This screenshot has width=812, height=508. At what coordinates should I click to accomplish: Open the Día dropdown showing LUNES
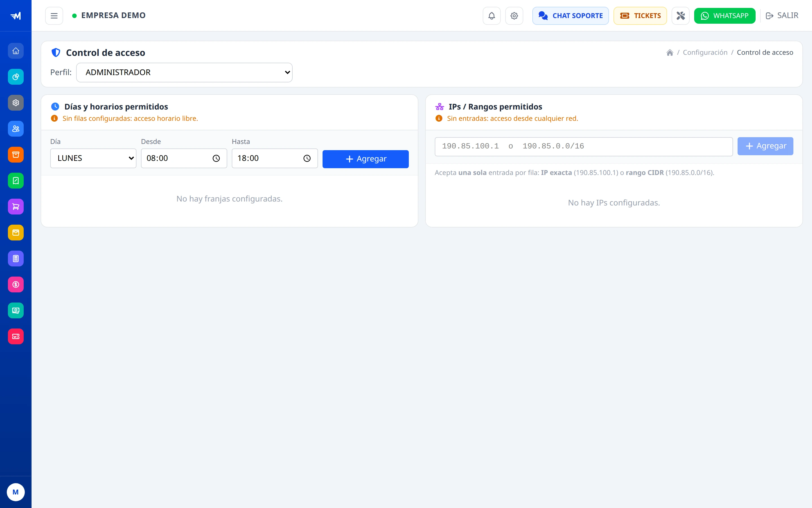pos(93,158)
